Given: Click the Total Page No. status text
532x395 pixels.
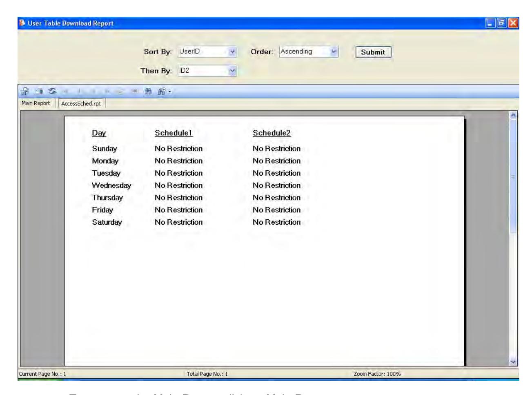Looking at the screenshot, I should [207, 374].
